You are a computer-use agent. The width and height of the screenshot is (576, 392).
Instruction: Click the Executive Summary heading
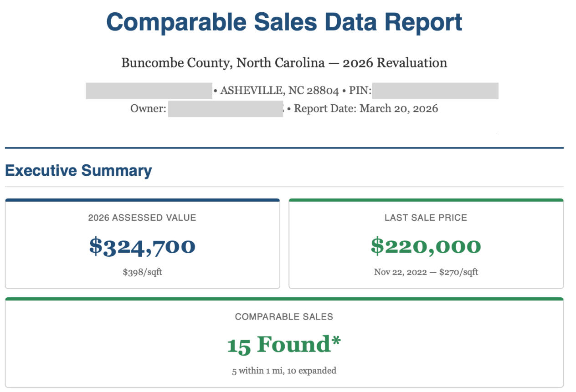pyautogui.click(x=78, y=171)
